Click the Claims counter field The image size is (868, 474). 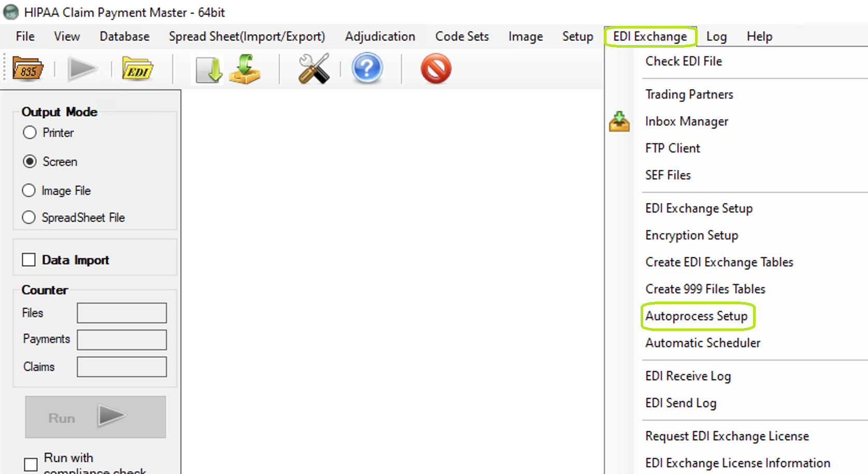pyautogui.click(x=122, y=367)
